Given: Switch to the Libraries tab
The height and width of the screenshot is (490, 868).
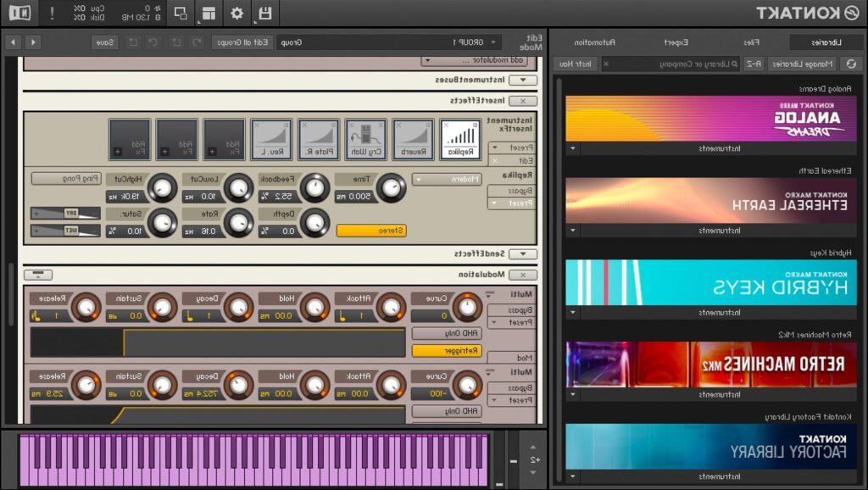Looking at the screenshot, I should pos(826,42).
